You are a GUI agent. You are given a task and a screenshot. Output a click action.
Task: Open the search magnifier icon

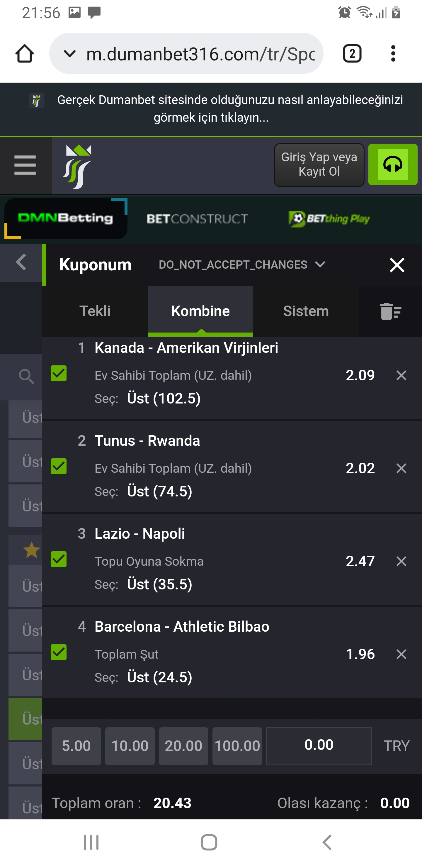[x=26, y=376]
